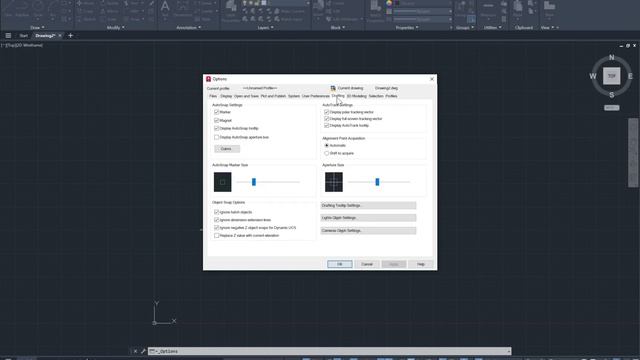Viewport: 640px width, 360px height.
Task: Toggle Ignore hatch objects checkbox
Action: (217, 212)
